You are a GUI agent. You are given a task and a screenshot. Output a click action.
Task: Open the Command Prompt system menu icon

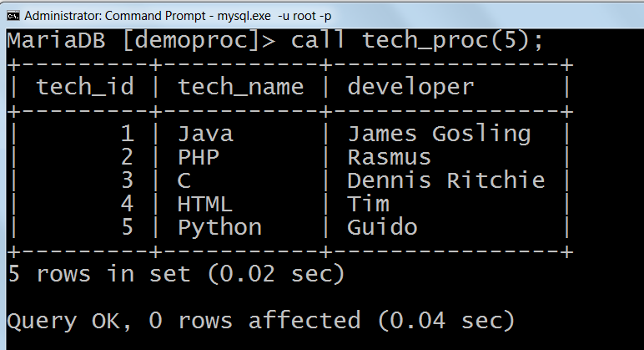click(x=13, y=14)
